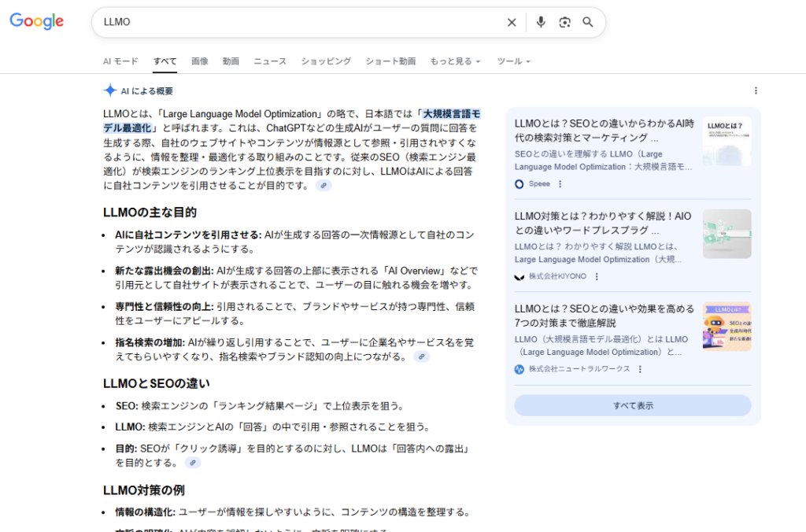The height and width of the screenshot is (532, 806).
Task: Open options for 株式会社ニュートラルワークス source
Action: pyautogui.click(x=640, y=369)
